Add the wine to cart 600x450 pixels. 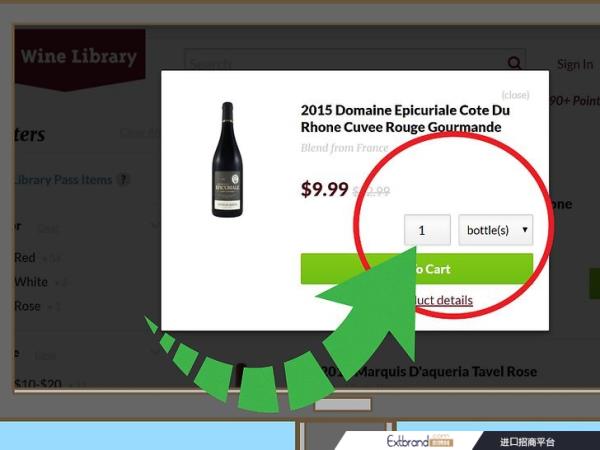[x=417, y=269]
